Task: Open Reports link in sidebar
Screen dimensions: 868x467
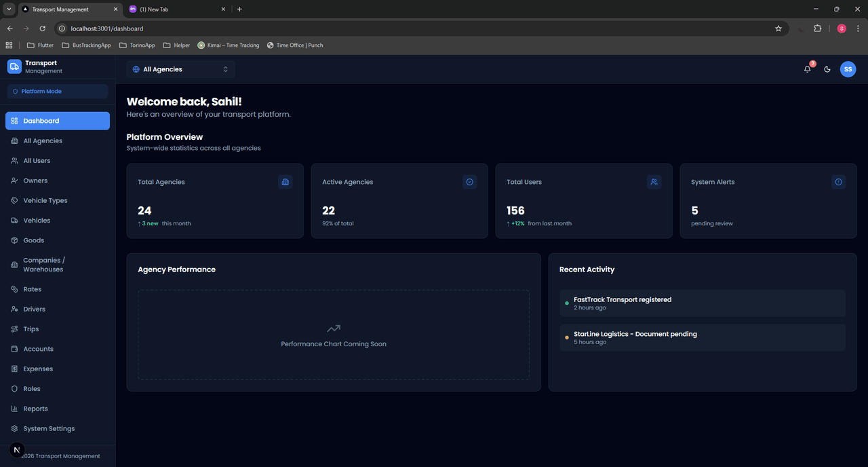Action: [x=58, y=409]
